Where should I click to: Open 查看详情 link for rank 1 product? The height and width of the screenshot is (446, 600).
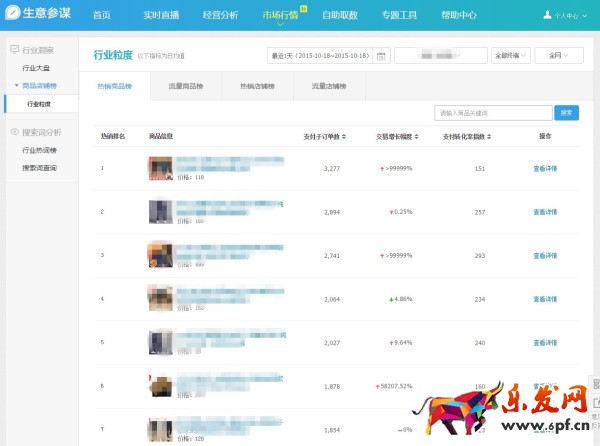point(545,169)
